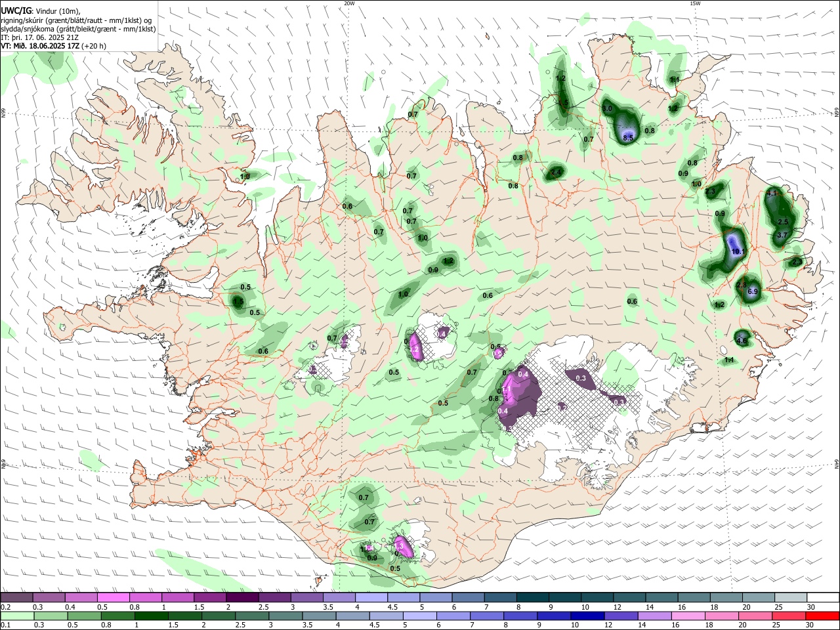840x630 pixels.
Task: Click the bright red rain swatch labeled 30
Action: coord(822,616)
